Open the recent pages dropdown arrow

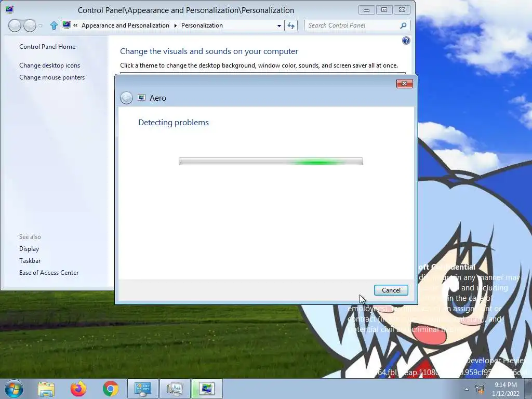41,26
